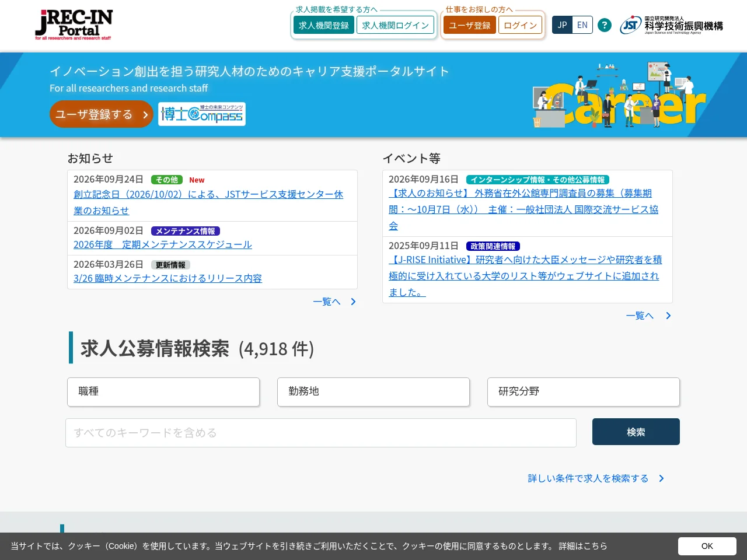Expand the 研究分野 selector
This screenshot has width=747, height=560.
click(x=584, y=391)
